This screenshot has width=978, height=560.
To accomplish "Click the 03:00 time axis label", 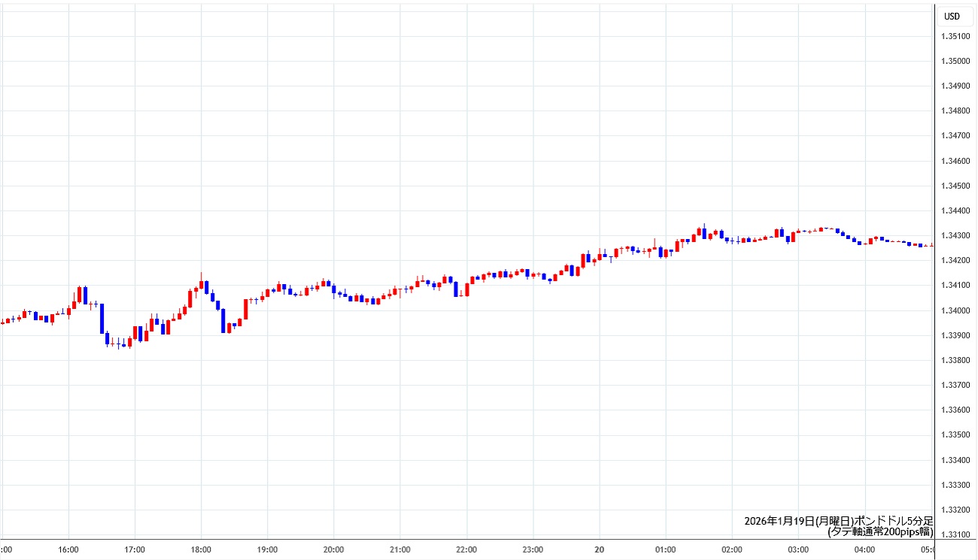I will click(798, 549).
